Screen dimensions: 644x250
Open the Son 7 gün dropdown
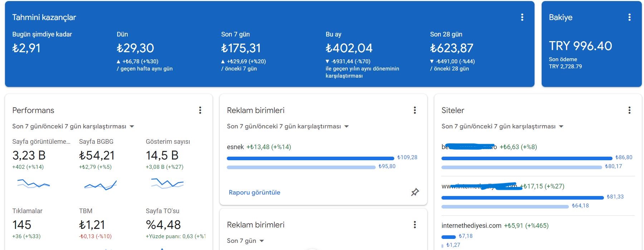245,241
